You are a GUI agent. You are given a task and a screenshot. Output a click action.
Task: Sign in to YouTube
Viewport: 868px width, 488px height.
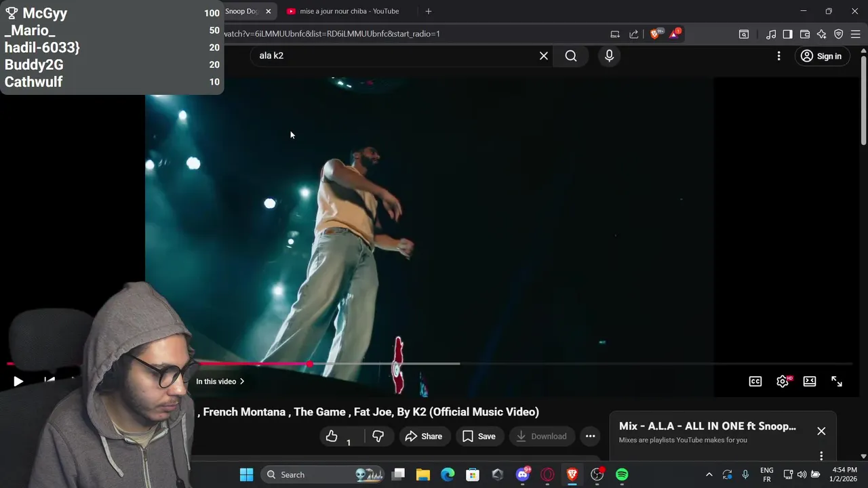click(x=821, y=56)
